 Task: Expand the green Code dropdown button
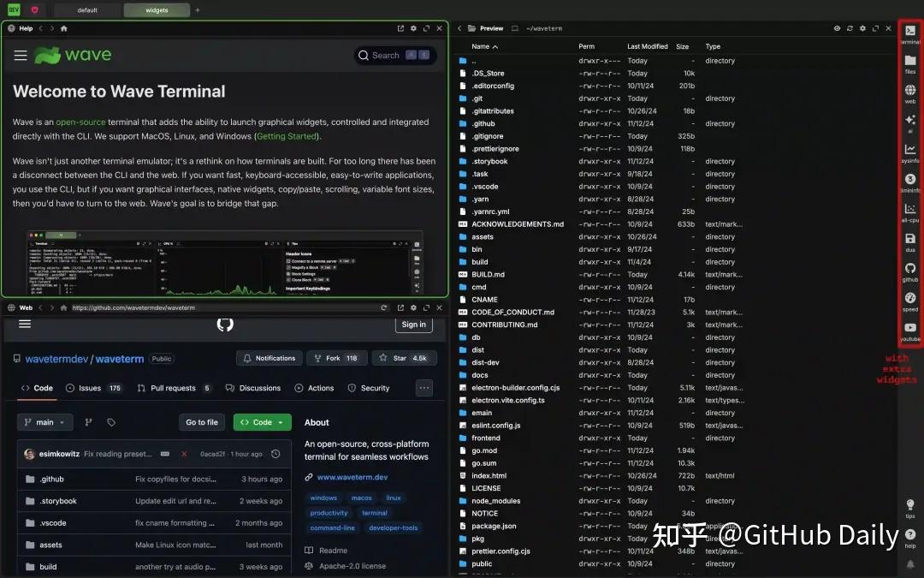(x=263, y=422)
